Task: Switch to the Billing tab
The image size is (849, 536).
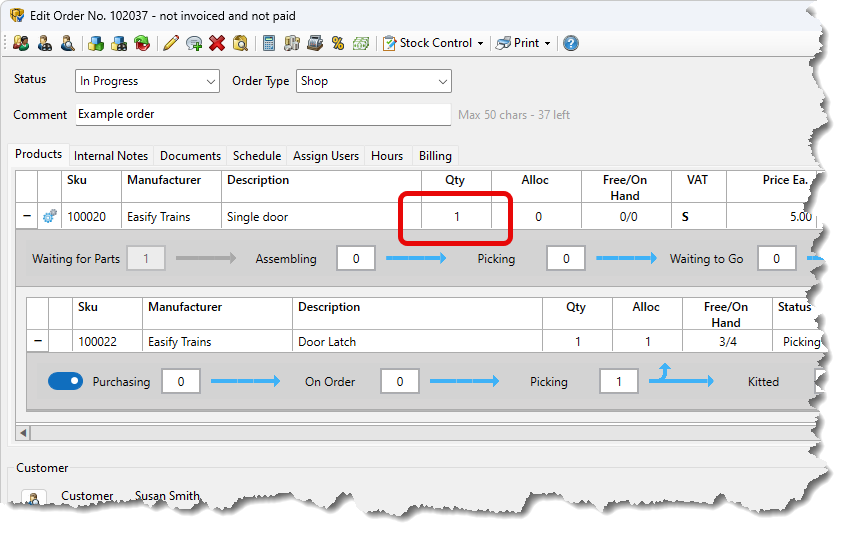Action: pyautogui.click(x=435, y=156)
